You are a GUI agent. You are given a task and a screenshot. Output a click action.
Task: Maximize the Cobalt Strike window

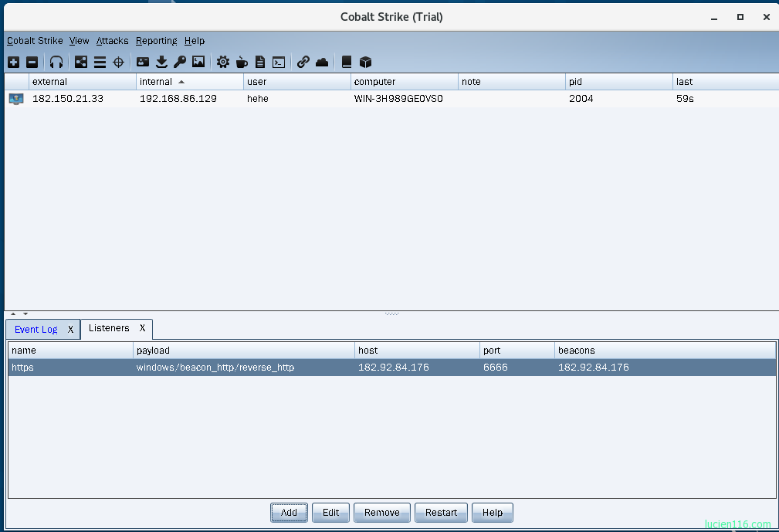tap(740, 17)
